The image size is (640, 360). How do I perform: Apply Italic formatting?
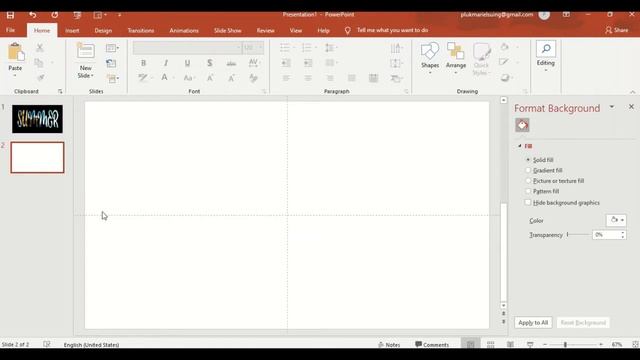click(x=165, y=63)
